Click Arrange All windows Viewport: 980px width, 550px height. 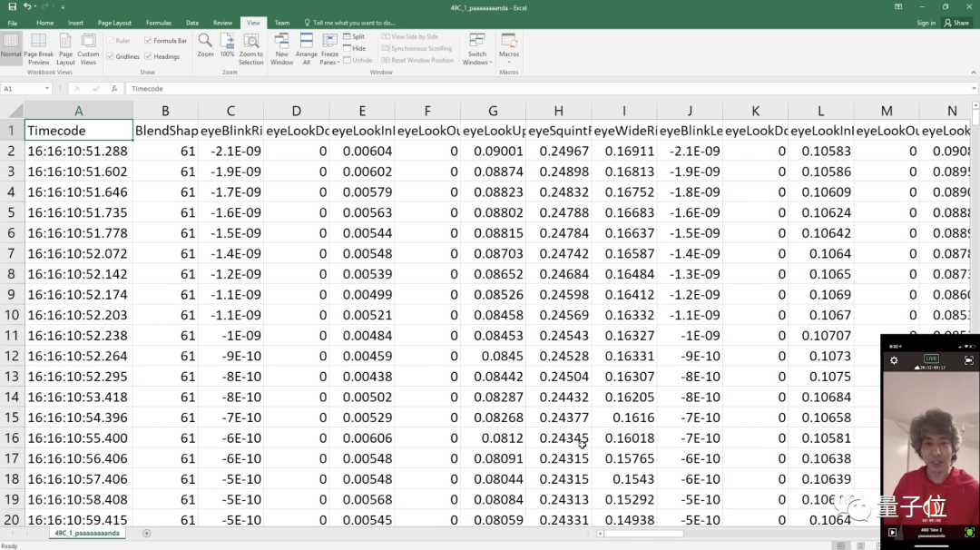click(x=307, y=49)
